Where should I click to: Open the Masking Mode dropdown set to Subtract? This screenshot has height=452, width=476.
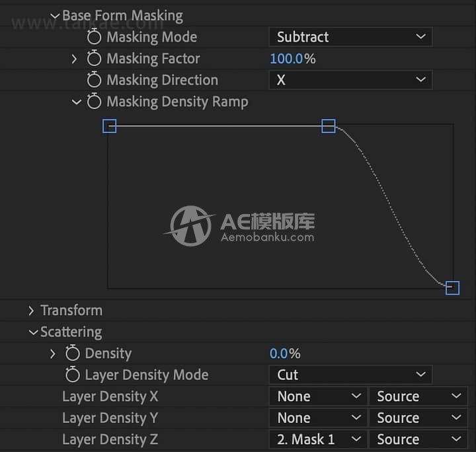click(x=350, y=37)
